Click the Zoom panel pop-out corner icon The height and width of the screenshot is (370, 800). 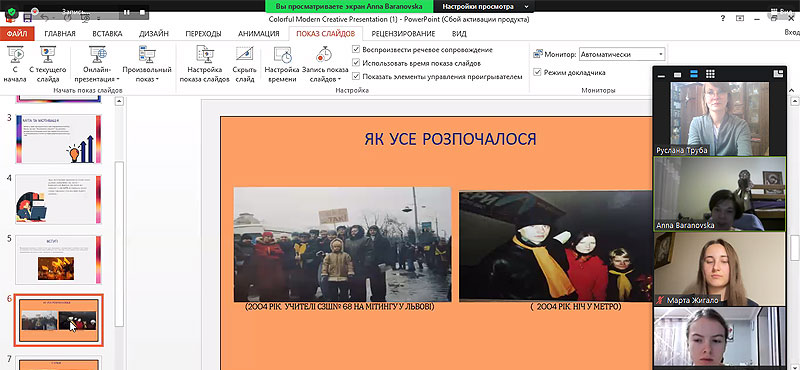pos(778,74)
